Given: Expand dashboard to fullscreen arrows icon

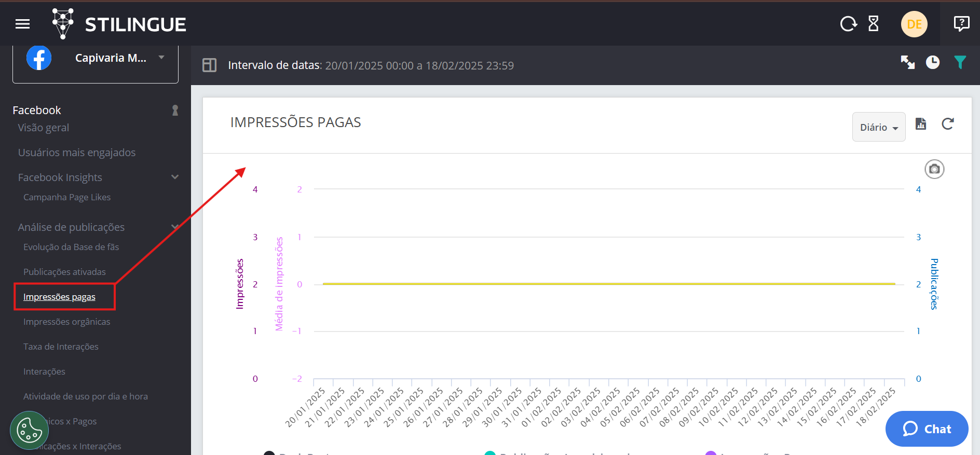Looking at the screenshot, I should 908,62.
